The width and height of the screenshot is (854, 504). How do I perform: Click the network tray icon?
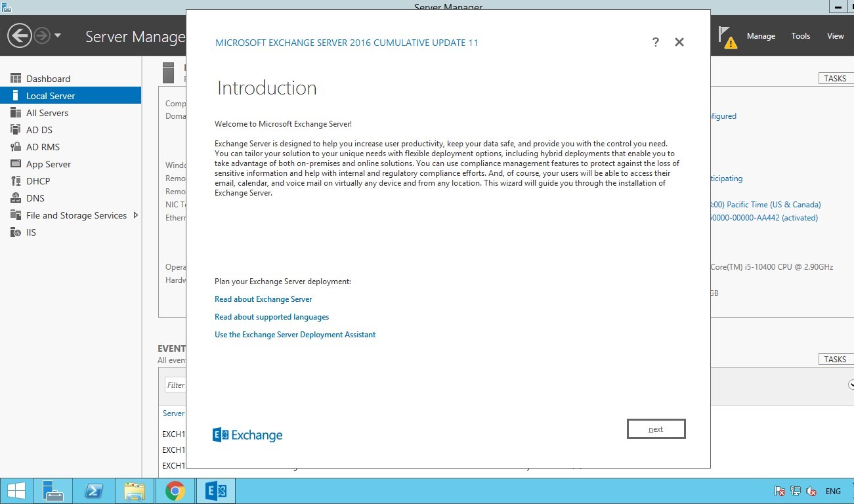click(x=796, y=491)
